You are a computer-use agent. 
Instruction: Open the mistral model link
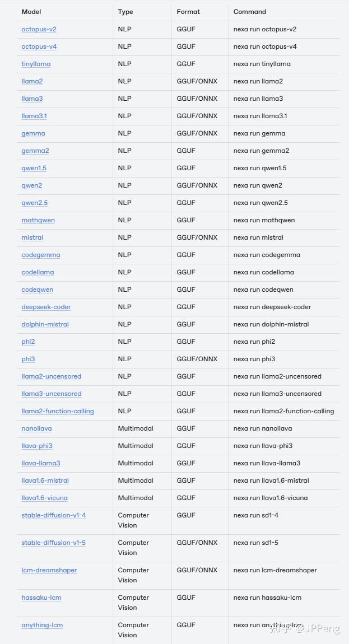32,237
